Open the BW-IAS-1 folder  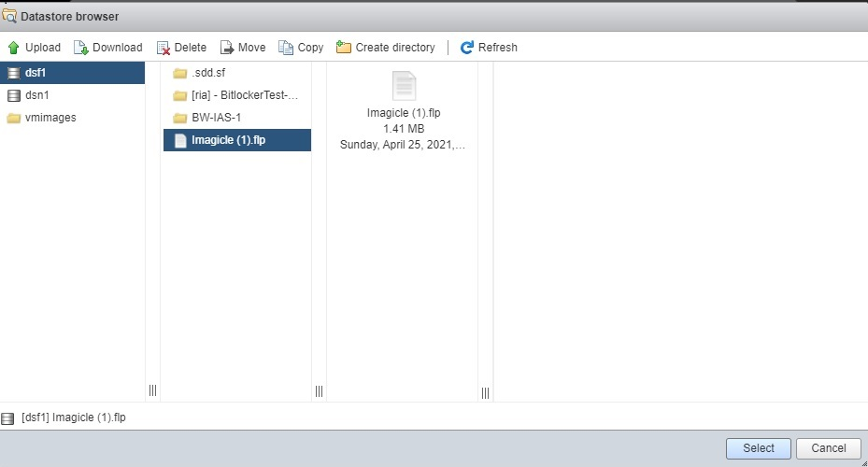[216, 118]
